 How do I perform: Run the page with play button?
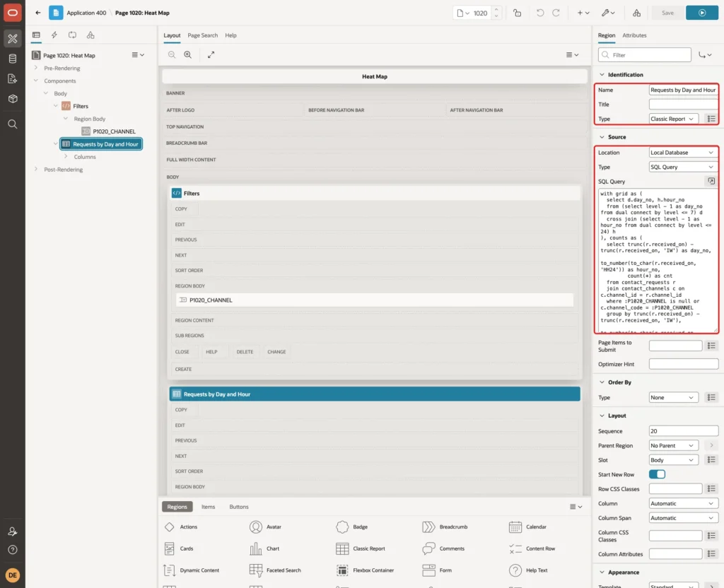pyautogui.click(x=702, y=13)
